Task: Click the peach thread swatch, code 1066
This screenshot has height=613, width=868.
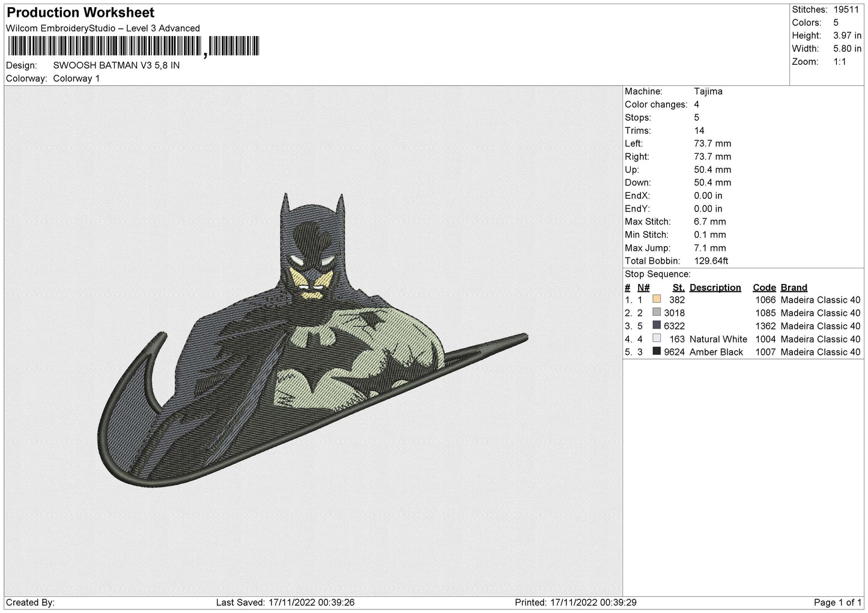Action: pos(657,300)
